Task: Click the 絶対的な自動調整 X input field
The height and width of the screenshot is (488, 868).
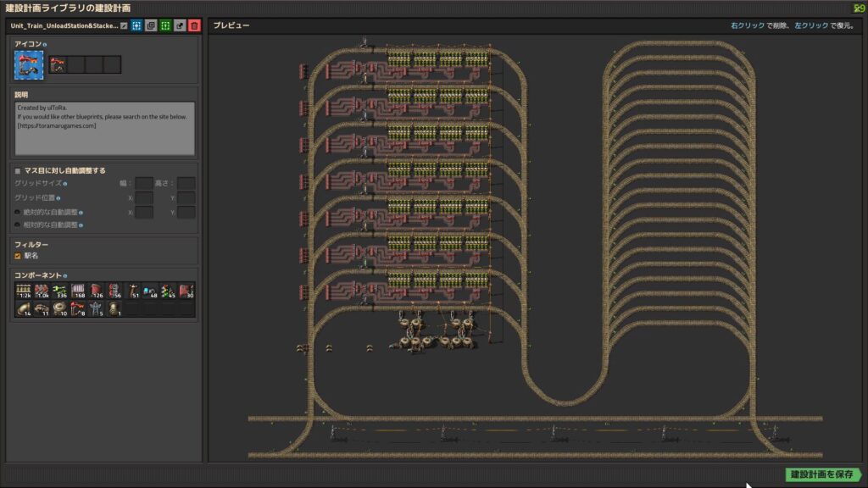Action: point(144,213)
